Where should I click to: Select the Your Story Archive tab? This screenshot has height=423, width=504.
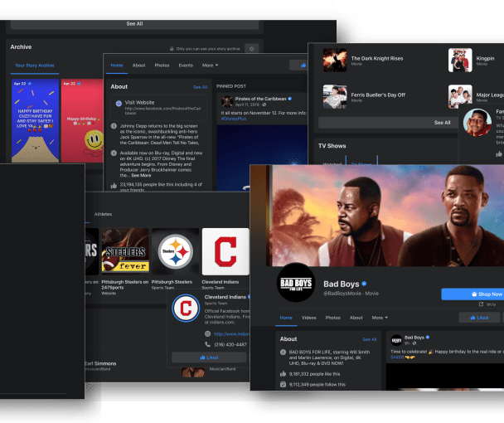[35, 66]
